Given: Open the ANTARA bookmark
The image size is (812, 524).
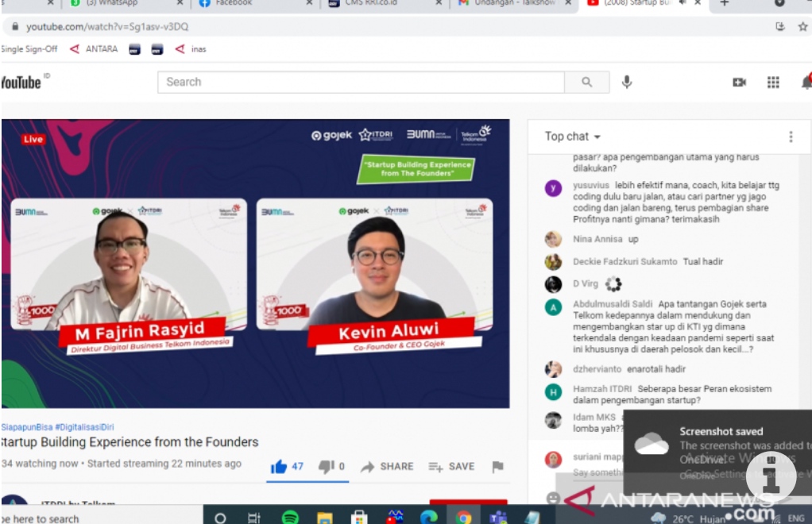Looking at the screenshot, I should [94, 49].
